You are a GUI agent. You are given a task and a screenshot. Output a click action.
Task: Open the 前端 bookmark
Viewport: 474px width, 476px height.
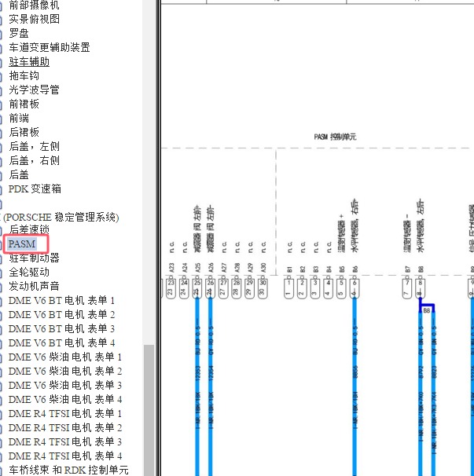click(x=19, y=118)
